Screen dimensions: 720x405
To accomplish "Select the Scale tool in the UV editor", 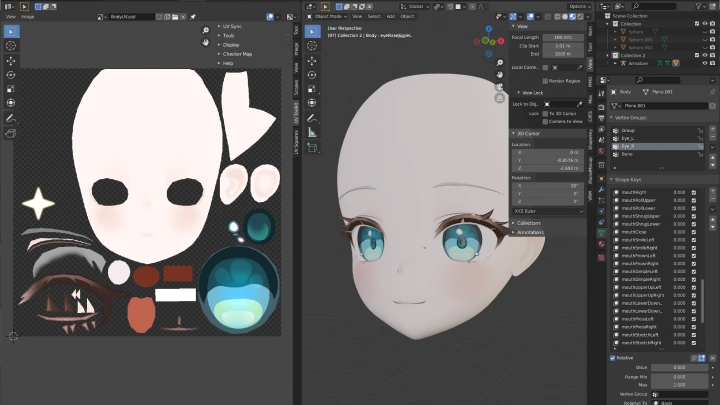I will pos(11,89).
